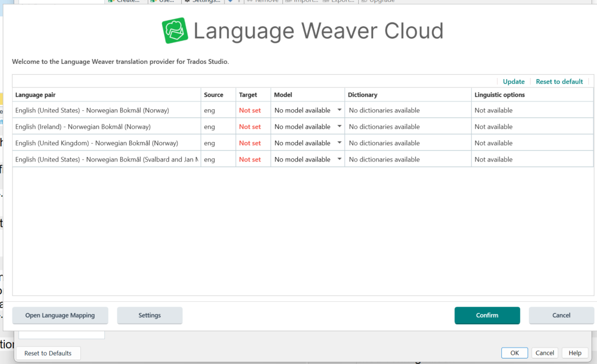Click 'Not set' target in English (United Kingdom) row

(x=250, y=143)
